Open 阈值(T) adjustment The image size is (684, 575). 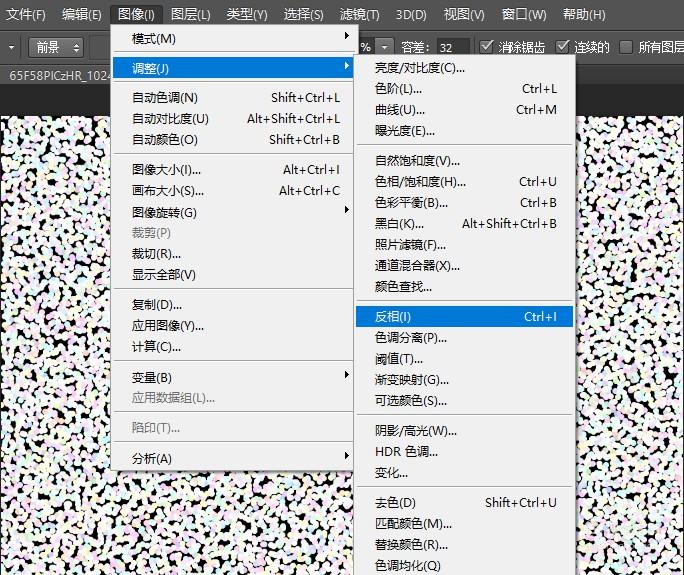(464, 359)
